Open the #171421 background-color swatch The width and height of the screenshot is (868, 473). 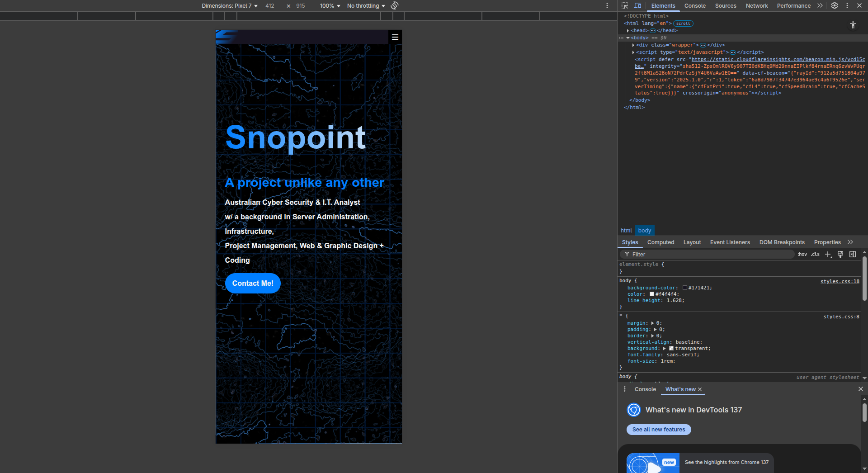pos(685,288)
